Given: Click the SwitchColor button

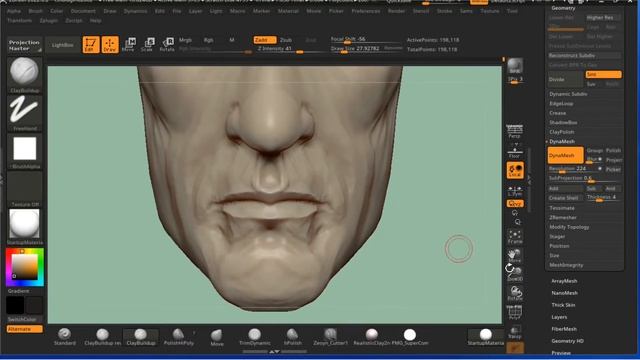Looking at the screenshot, I should (x=24, y=319).
